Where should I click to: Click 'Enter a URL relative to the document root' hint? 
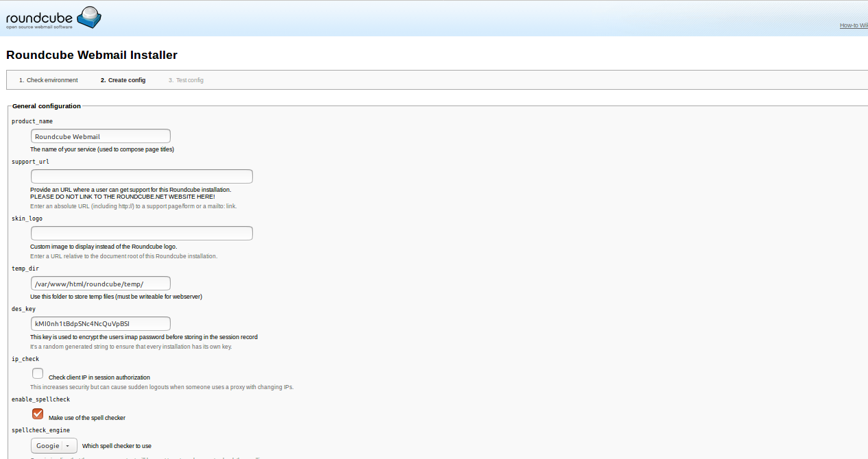[123, 256]
